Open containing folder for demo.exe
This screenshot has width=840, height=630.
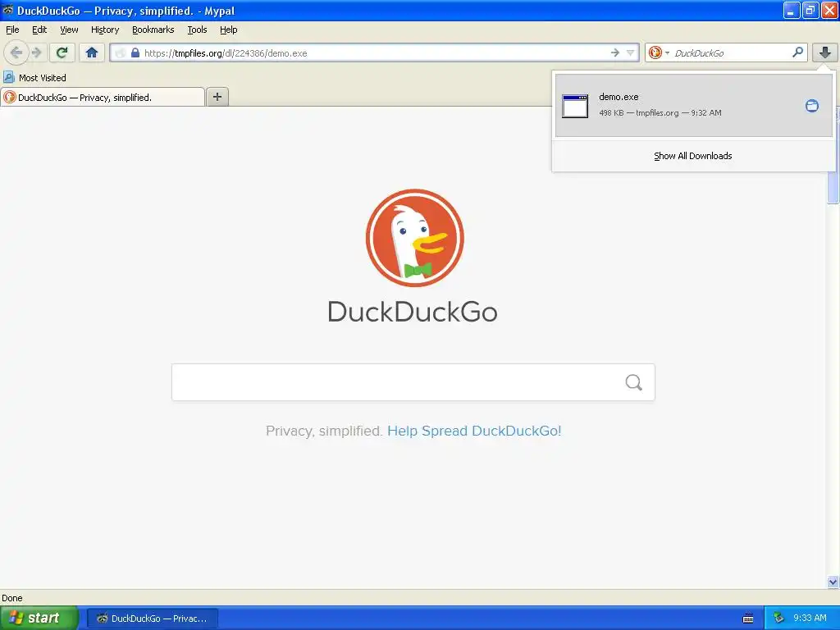(812, 106)
